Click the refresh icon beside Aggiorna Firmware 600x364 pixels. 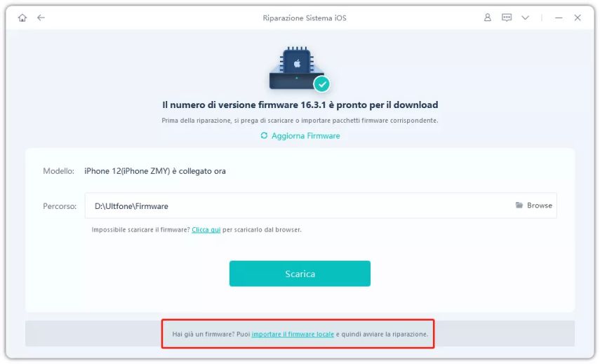coord(264,135)
